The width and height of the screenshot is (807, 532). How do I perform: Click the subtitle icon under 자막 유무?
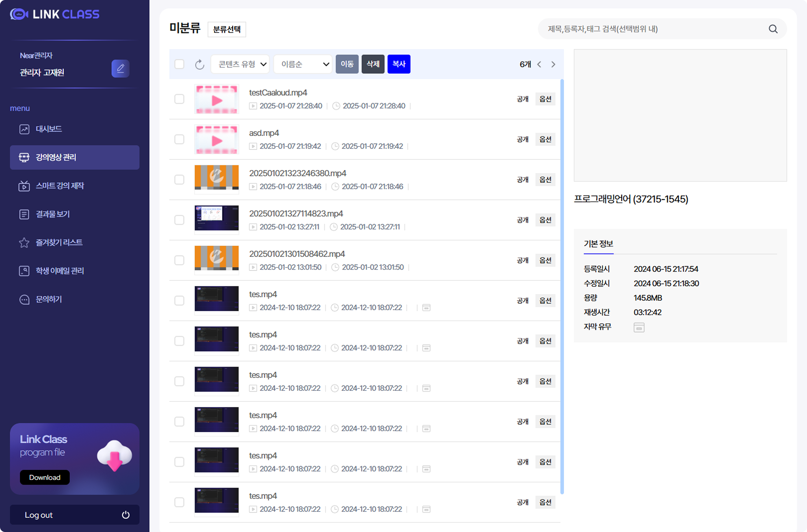[639, 327]
